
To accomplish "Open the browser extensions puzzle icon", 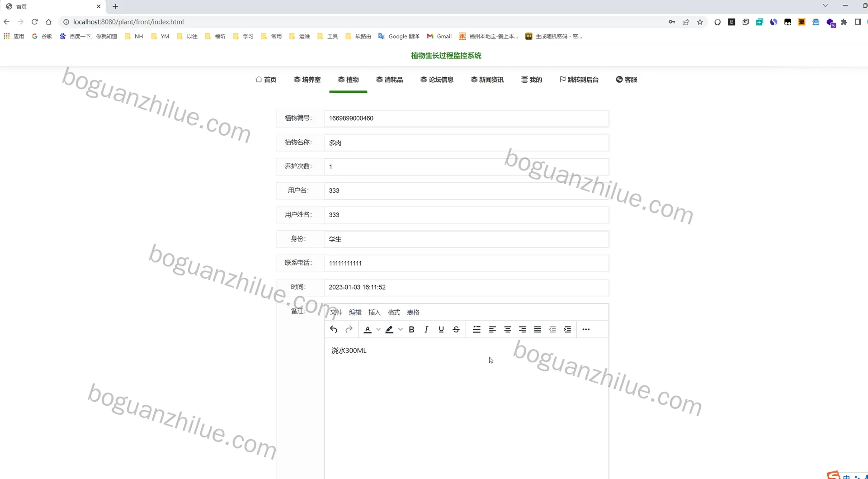I will pyautogui.click(x=844, y=22).
